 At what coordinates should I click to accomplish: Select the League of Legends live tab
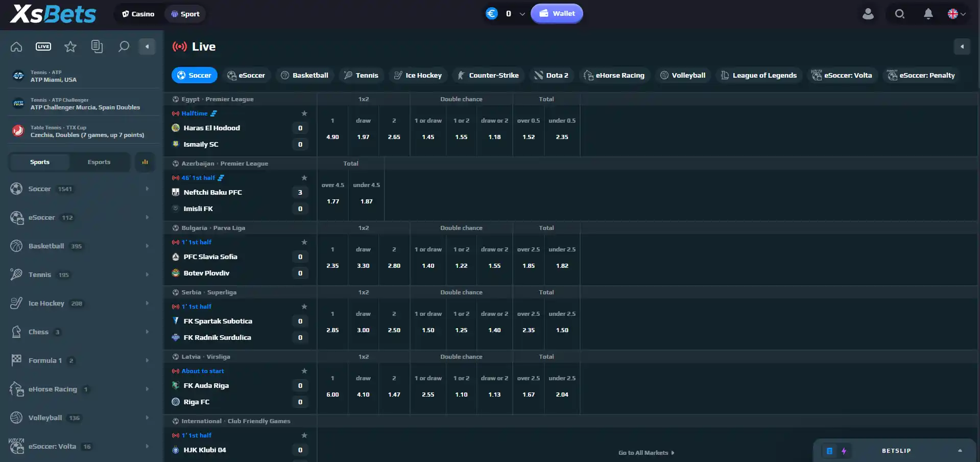pos(759,75)
